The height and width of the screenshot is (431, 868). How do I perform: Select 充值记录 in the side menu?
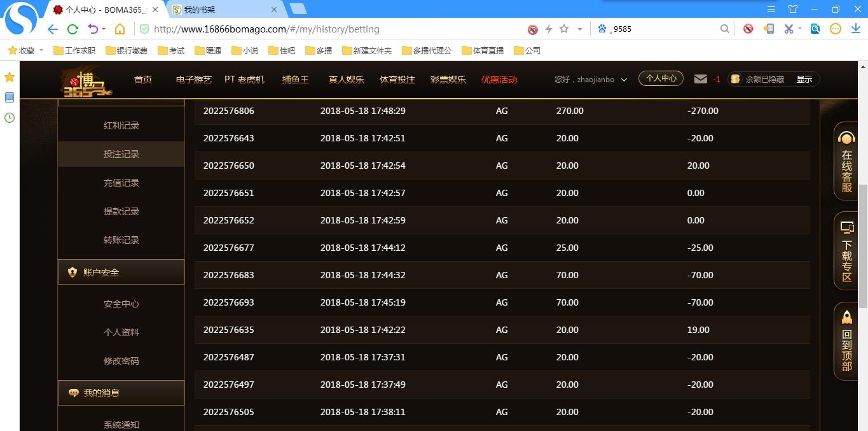coord(121,183)
